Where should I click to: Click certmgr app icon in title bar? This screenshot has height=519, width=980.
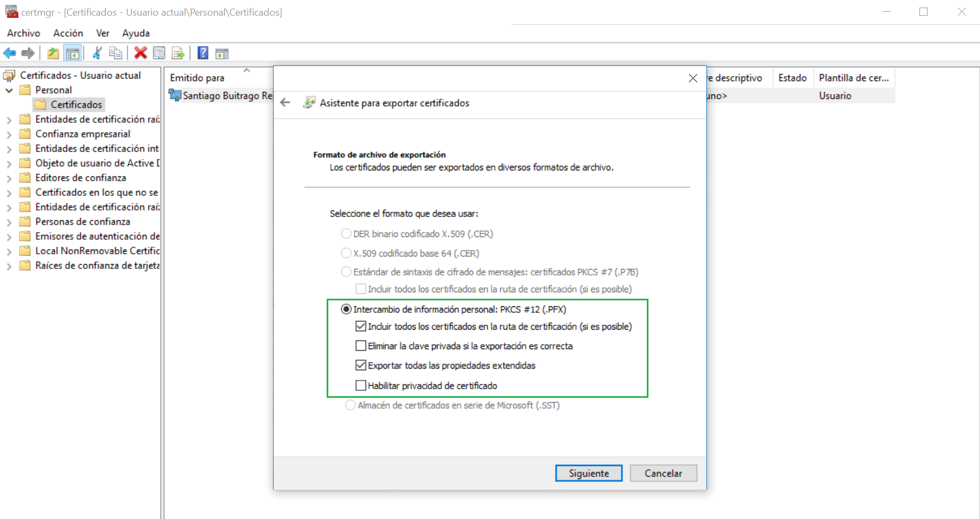click(x=11, y=11)
